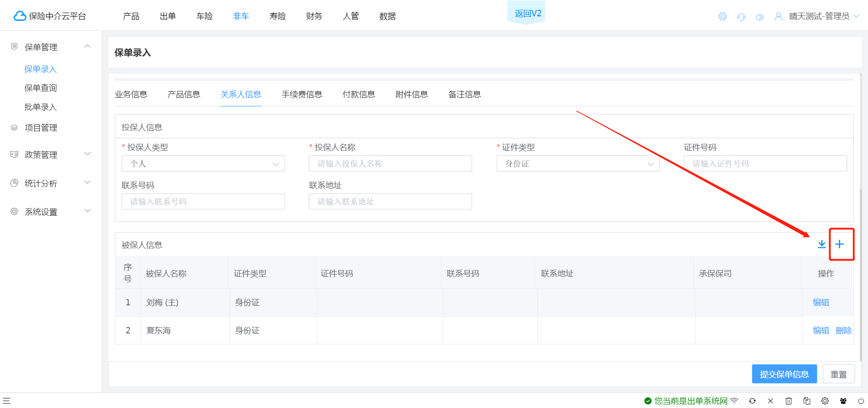Image resolution: width=868 pixels, height=408 pixels.
Task: Click 编辑 for 夏东海 row
Action: 821,330
